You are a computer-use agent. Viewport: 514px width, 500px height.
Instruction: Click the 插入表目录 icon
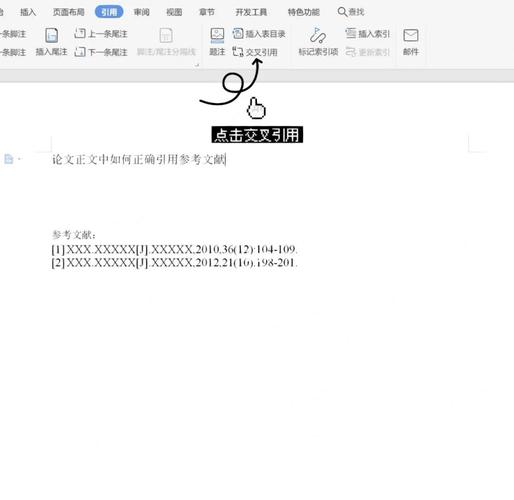coord(238,33)
